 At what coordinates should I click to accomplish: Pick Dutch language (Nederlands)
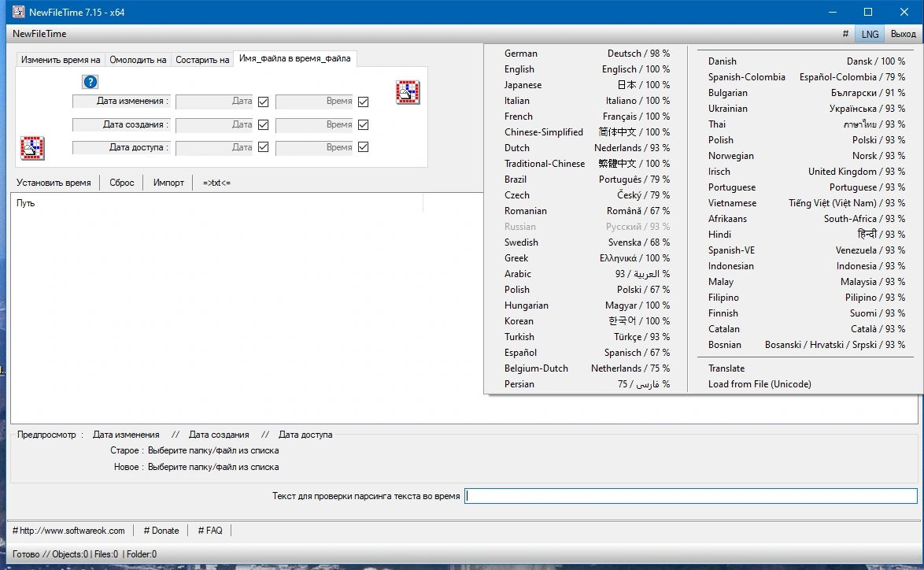(x=587, y=148)
